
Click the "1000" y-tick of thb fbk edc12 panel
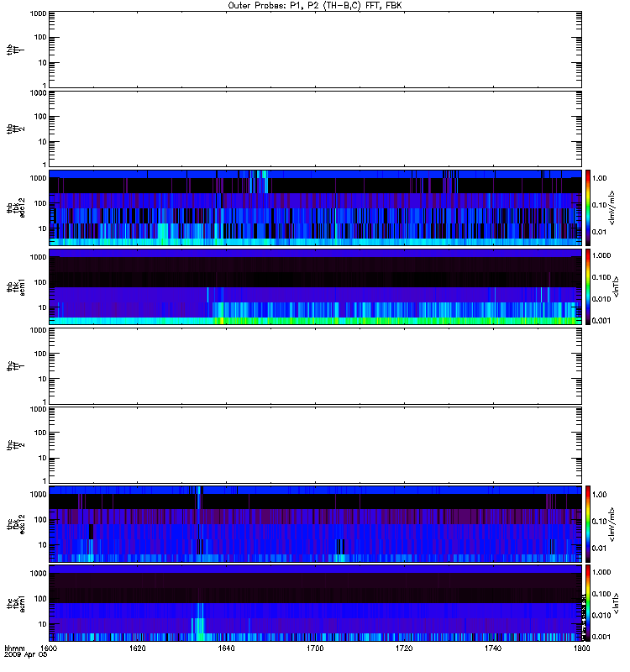pos(38,178)
